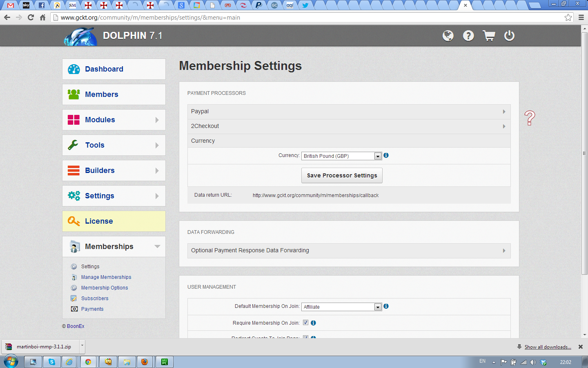Screen dimensions: 588x368
Task: Click the globe icon in Dolphin header
Action: point(448,36)
